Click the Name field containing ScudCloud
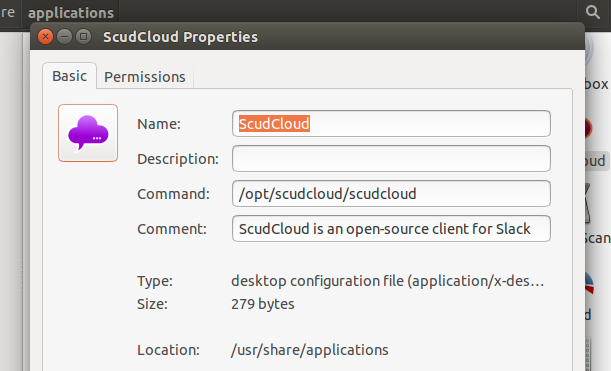 tap(391, 124)
